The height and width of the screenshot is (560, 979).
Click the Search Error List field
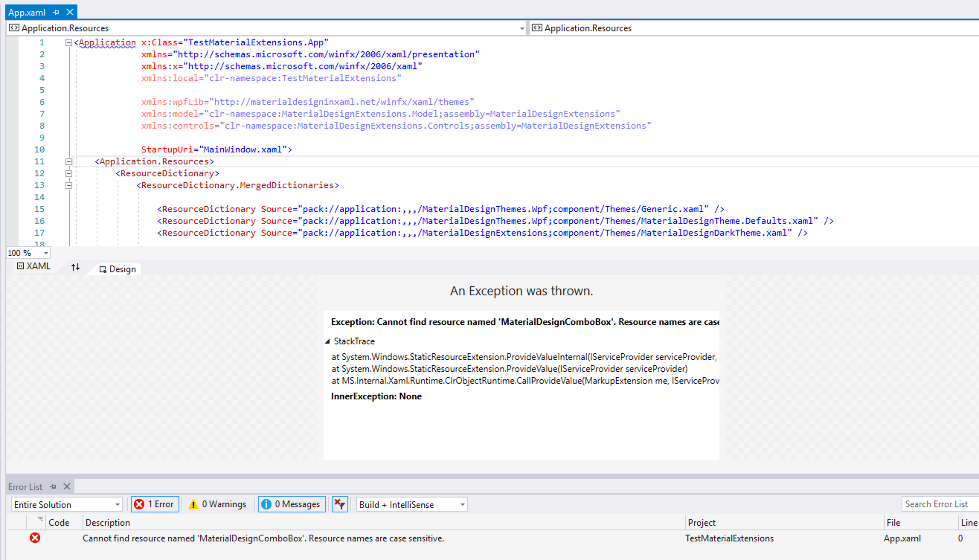938,504
